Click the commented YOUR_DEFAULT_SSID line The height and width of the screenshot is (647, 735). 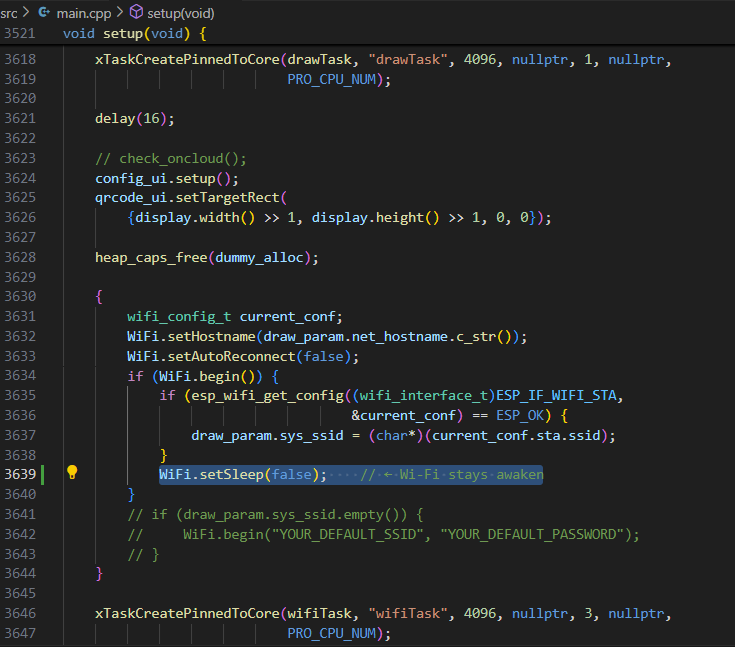383,534
